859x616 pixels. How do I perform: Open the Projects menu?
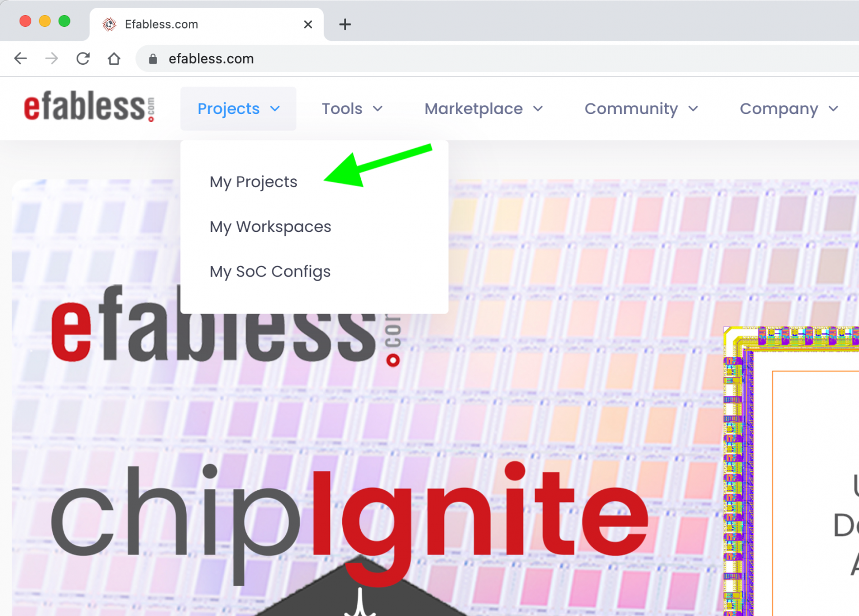click(238, 108)
